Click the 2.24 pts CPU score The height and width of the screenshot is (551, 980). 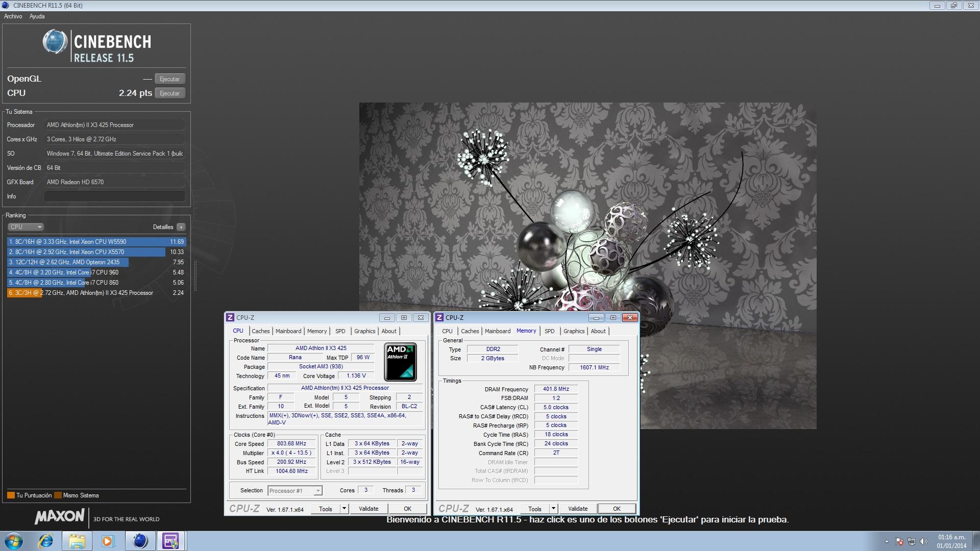135,93
